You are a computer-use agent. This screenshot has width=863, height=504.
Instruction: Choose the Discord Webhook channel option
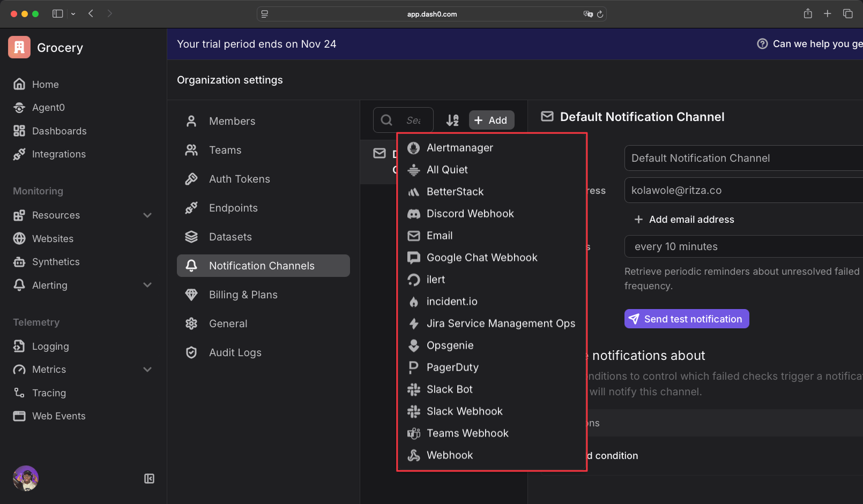[470, 213]
